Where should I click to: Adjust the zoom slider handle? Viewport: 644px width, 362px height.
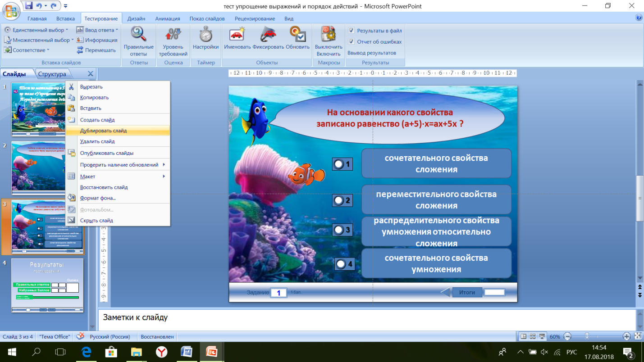pos(587,336)
